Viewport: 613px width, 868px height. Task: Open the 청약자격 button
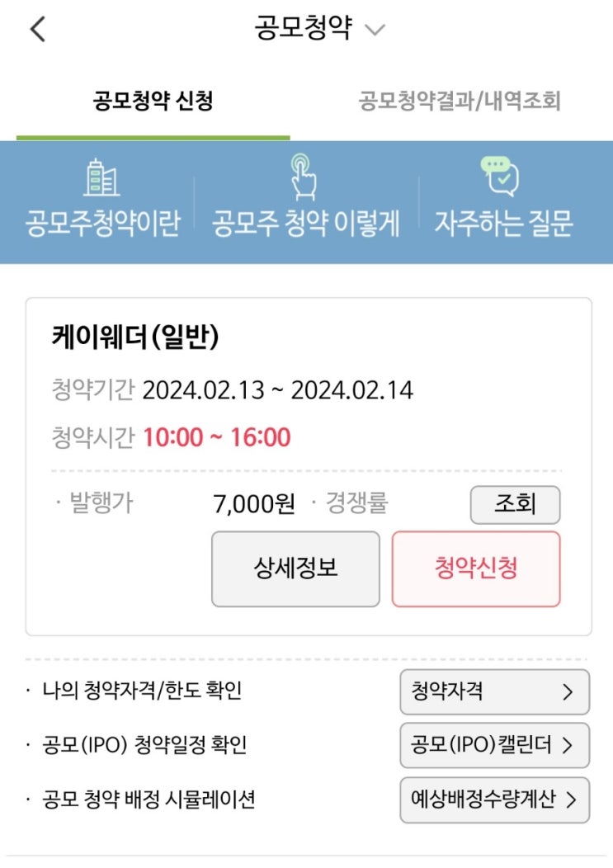(494, 692)
